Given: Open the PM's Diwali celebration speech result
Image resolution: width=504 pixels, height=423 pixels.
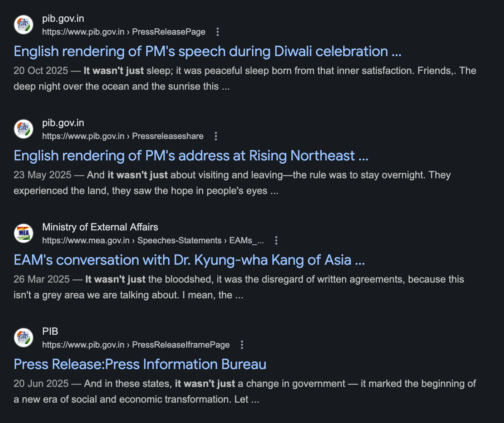Looking at the screenshot, I should [207, 51].
